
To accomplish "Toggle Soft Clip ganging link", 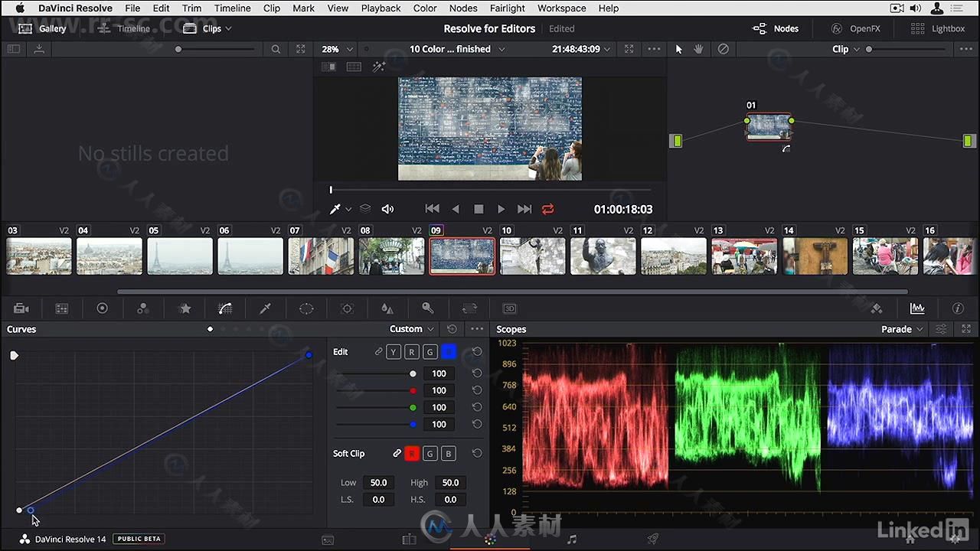I will tap(397, 454).
